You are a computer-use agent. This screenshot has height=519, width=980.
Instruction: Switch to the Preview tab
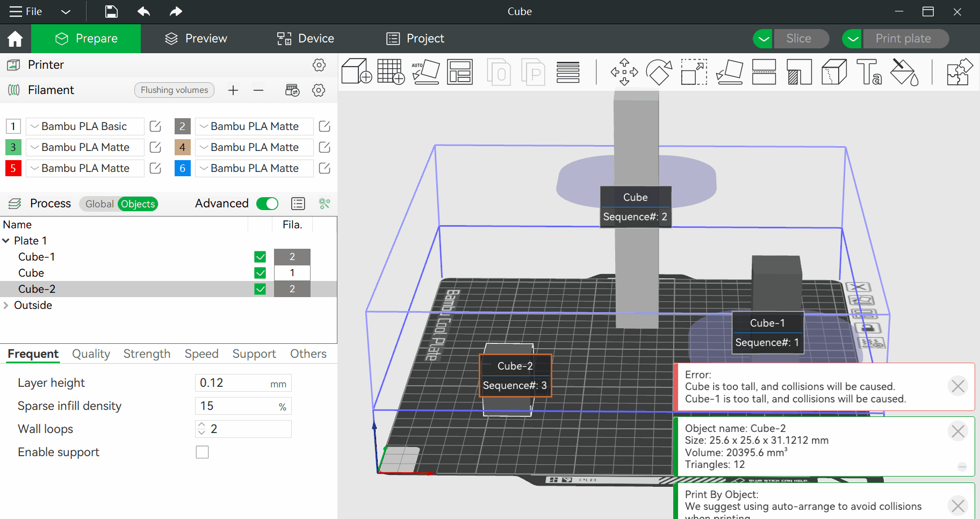coord(196,39)
